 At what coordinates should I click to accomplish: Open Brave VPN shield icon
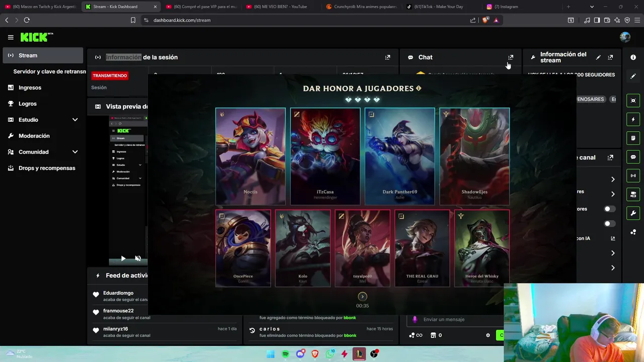point(627,20)
